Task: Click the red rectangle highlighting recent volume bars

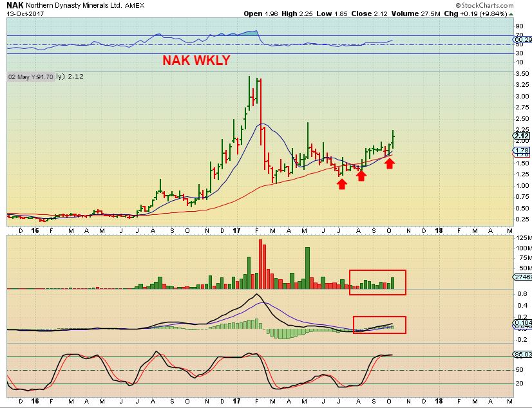Action: click(377, 283)
